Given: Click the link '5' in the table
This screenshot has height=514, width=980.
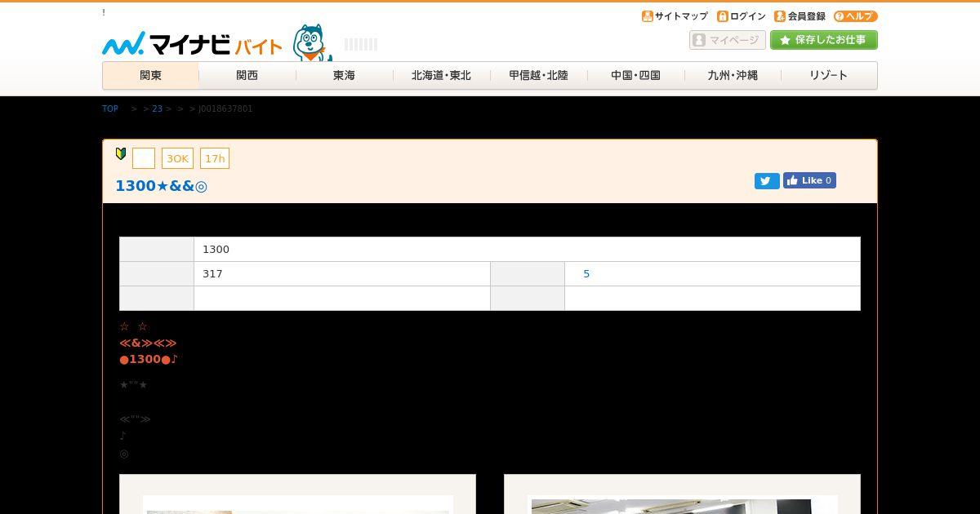Looking at the screenshot, I should pyautogui.click(x=586, y=274).
